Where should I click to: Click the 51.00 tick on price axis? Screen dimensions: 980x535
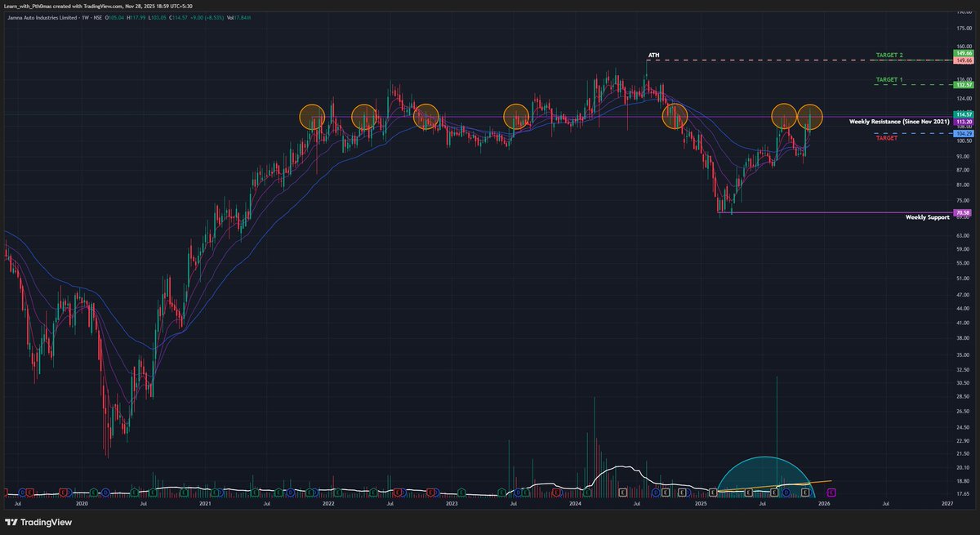click(964, 279)
